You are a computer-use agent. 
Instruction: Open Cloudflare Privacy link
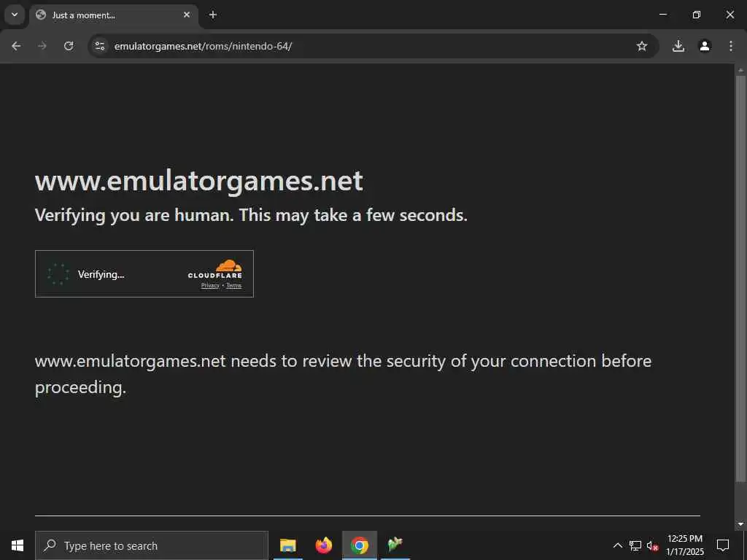(210, 286)
